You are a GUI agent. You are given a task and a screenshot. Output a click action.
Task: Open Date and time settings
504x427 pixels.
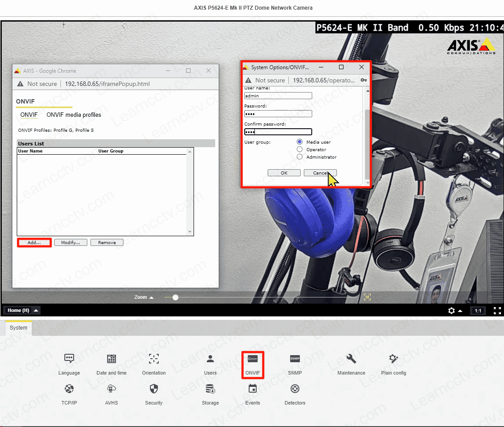coord(112,359)
